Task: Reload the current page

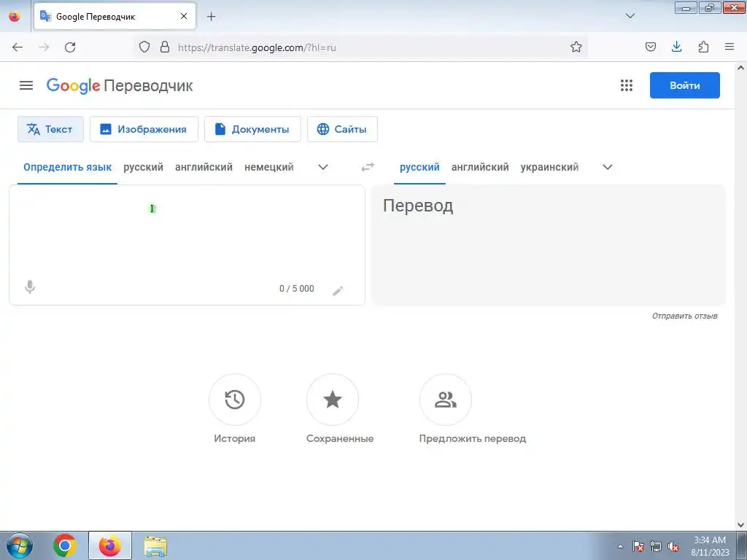Action: coord(70,47)
